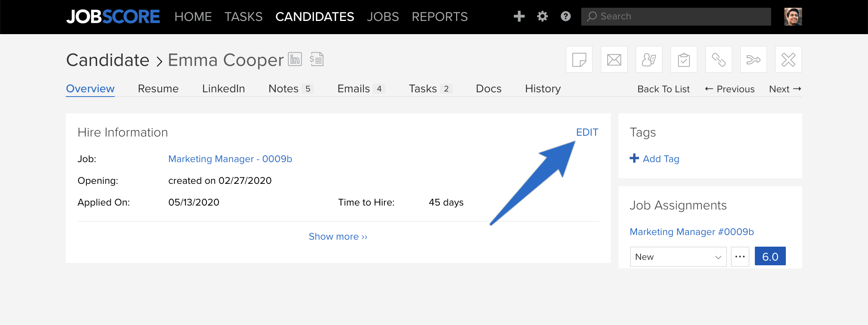Open the Tasks tab under Emma Cooper

[431, 89]
